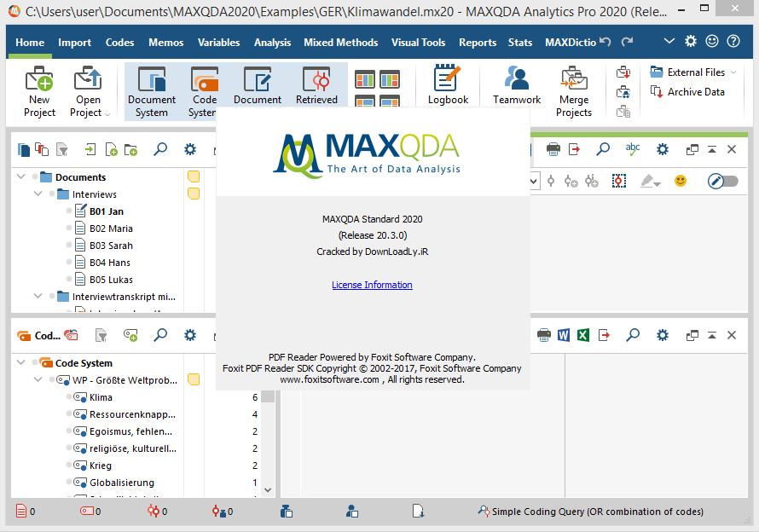The image size is (759, 532).
Task: Open the memo on Documents row
Action: 194,176
